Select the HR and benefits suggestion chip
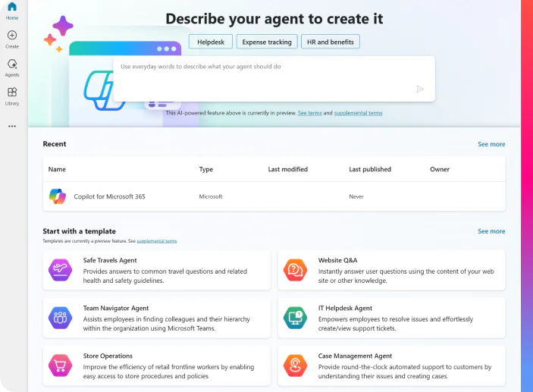 point(331,42)
